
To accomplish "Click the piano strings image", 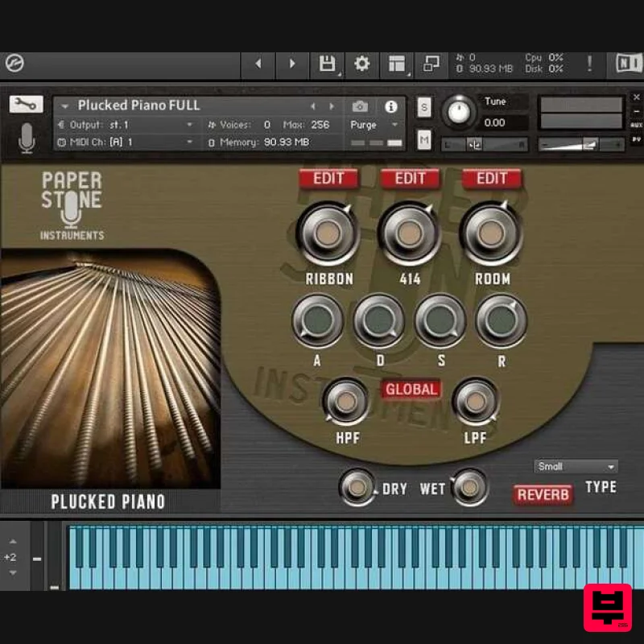I will 110,369.
